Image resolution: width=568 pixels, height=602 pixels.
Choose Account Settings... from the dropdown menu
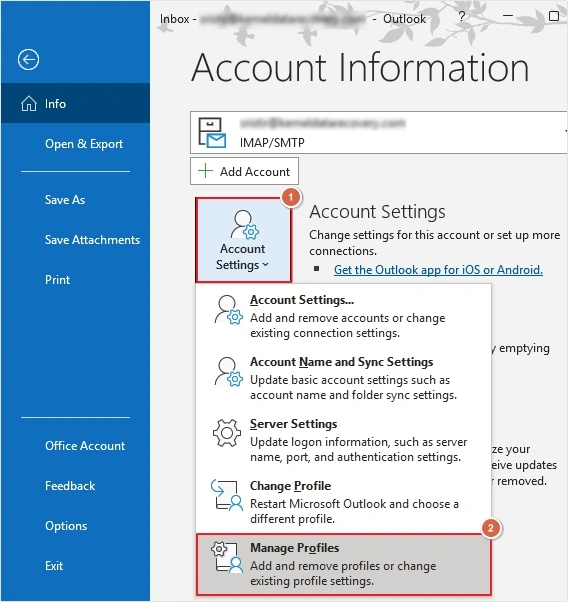(343, 316)
